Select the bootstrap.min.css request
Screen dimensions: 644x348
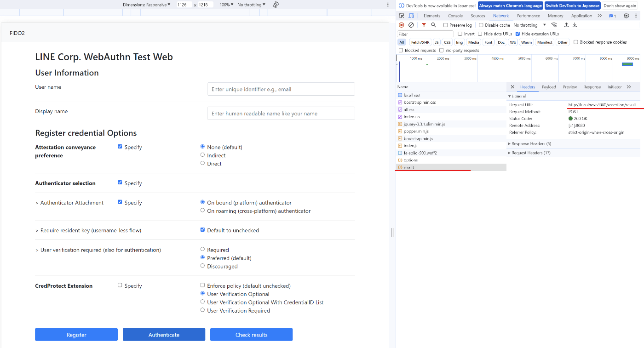coord(451,102)
